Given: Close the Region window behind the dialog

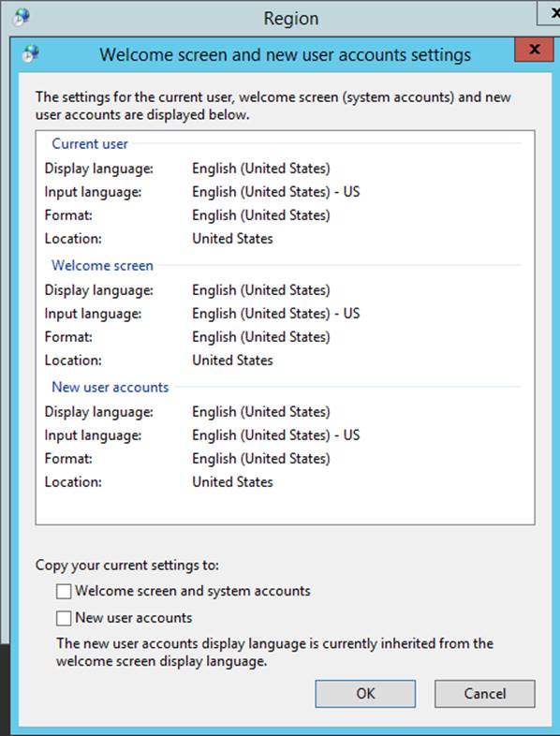Looking at the screenshot, I should click(550, 13).
